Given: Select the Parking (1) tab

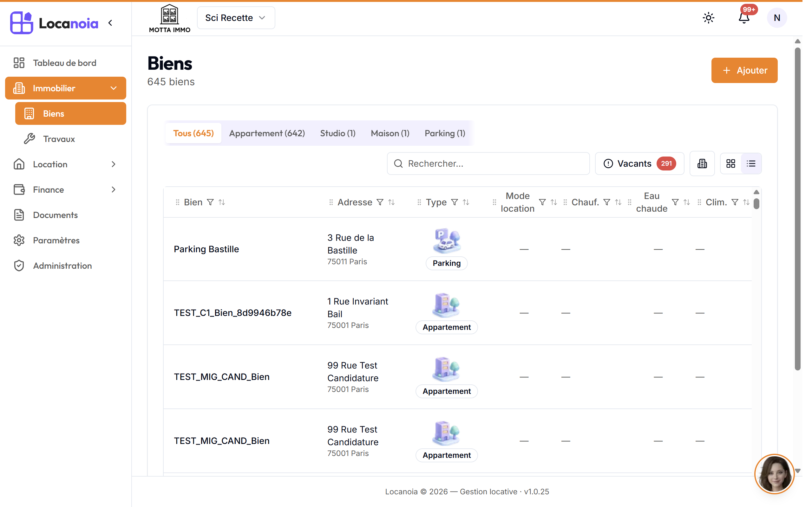Looking at the screenshot, I should [445, 133].
